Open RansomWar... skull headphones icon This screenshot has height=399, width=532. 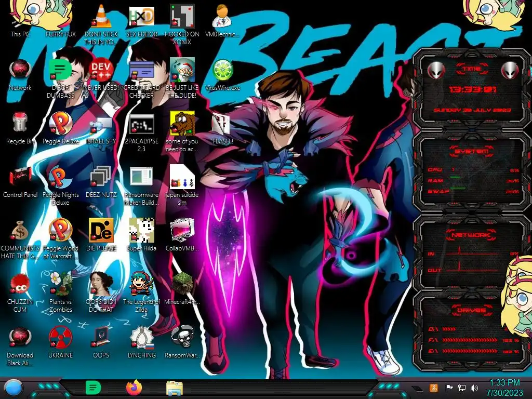coord(182,337)
